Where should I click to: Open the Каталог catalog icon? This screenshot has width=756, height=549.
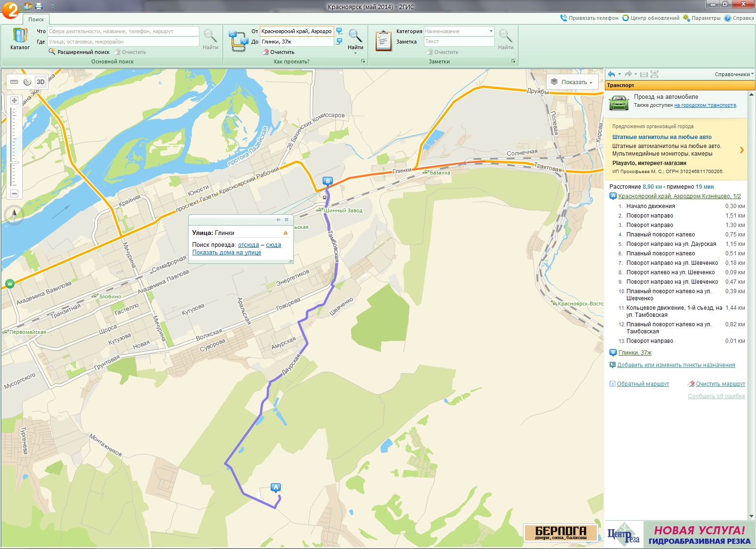click(x=20, y=39)
